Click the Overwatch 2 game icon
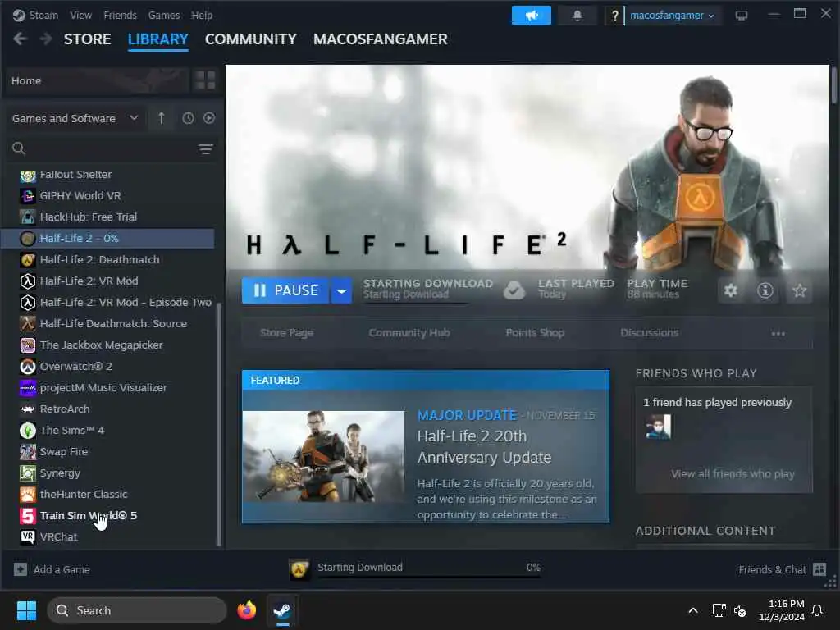 point(28,367)
